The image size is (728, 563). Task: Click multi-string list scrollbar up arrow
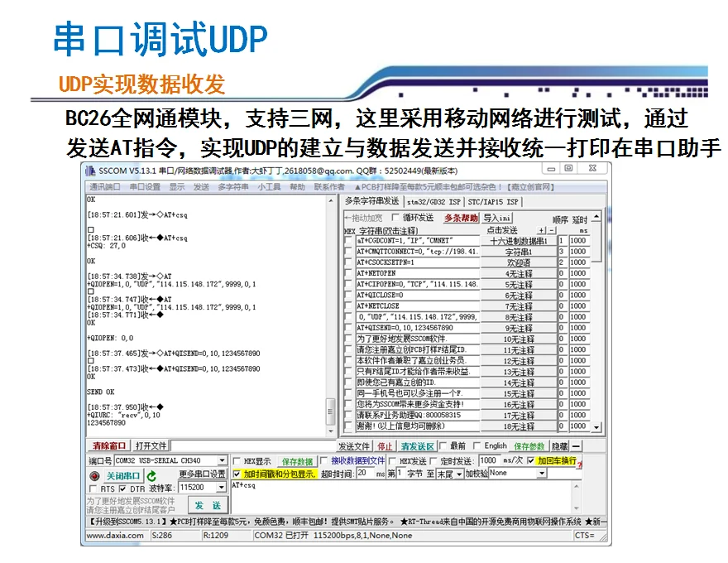pyautogui.click(x=596, y=216)
